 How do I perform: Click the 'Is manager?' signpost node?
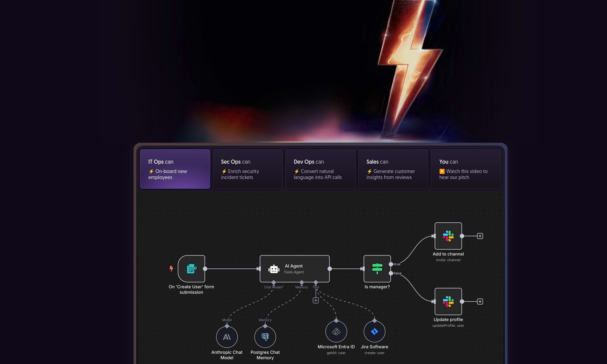coord(377,268)
